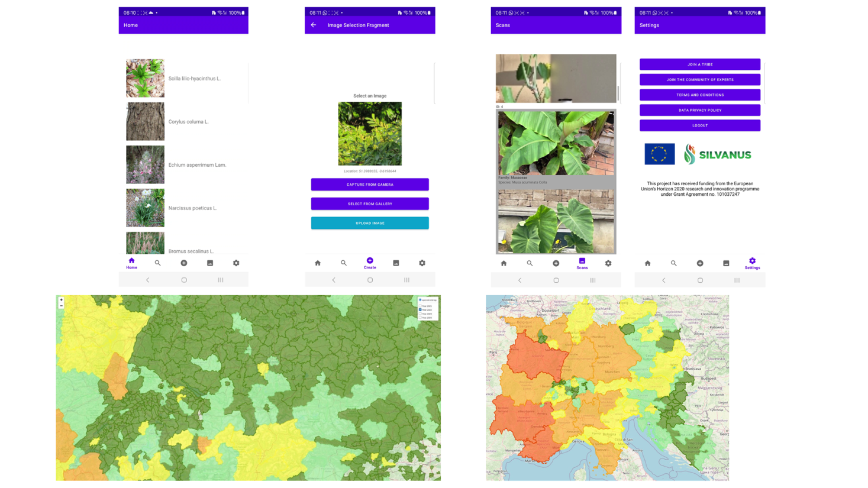This screenshot has height=488, width=868.
Task: Tap the scans image icon on the Settings screen
Action: (x=726, y=263)
